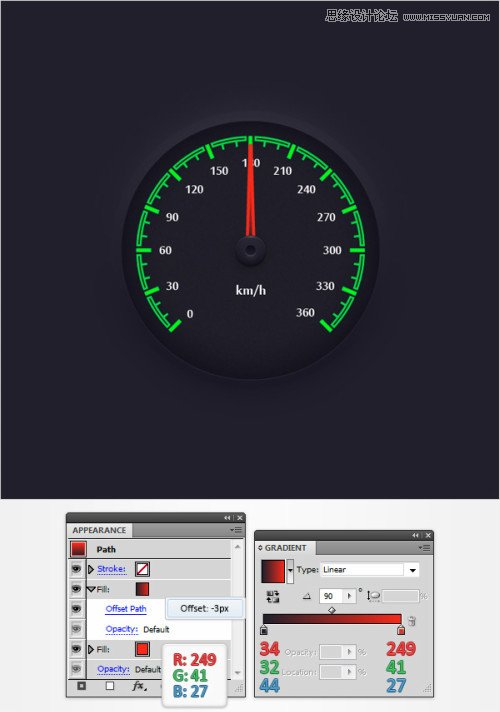The image size is (500, 712).
Task: Cycle the Gradient panel display via tab arrows
Action: pos(260,548)
